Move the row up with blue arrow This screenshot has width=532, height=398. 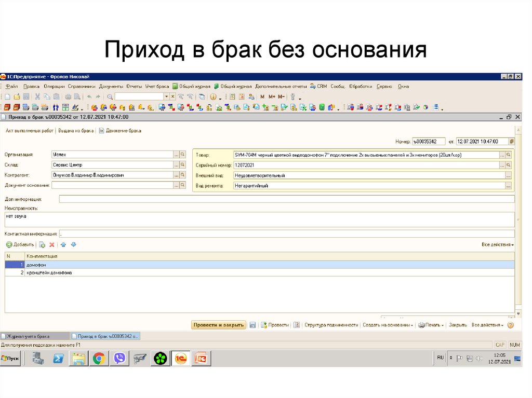click(x=63, y=244)
